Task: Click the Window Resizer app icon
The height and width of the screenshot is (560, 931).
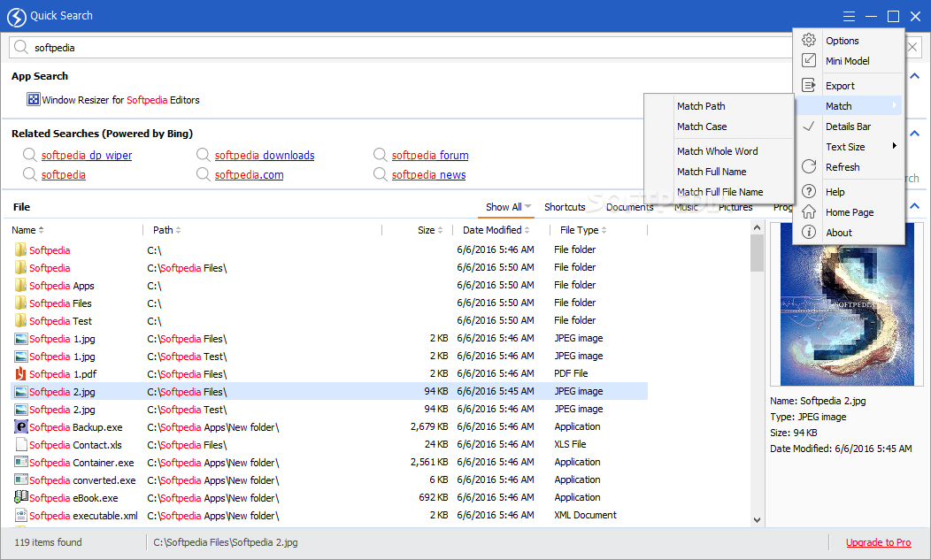Action: tap(34, 99)
